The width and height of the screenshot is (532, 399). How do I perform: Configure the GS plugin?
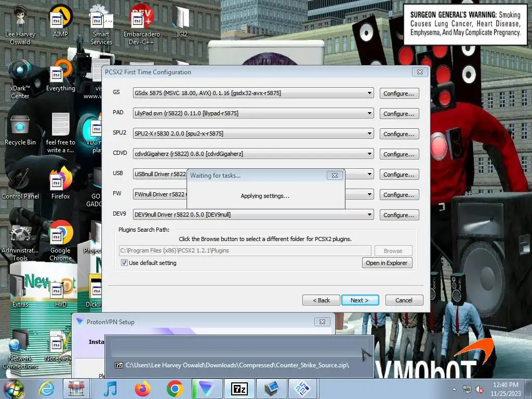pos(399,94)
